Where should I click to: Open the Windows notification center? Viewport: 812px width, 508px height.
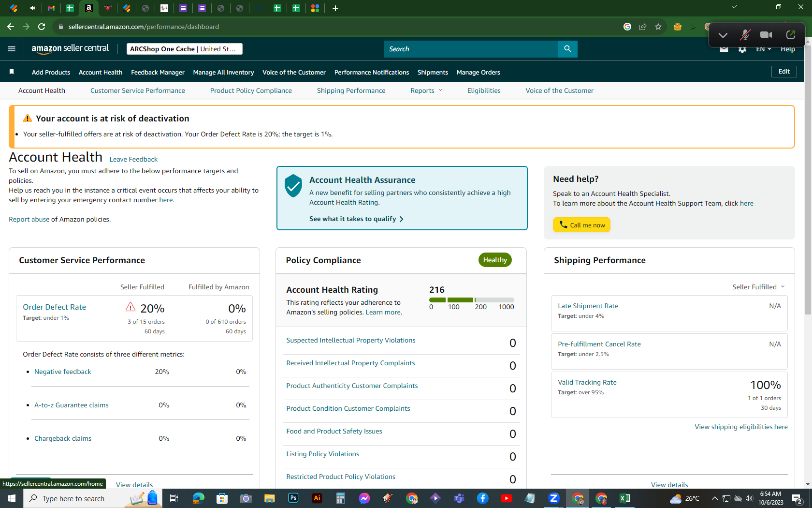click(x=797, y=499)
